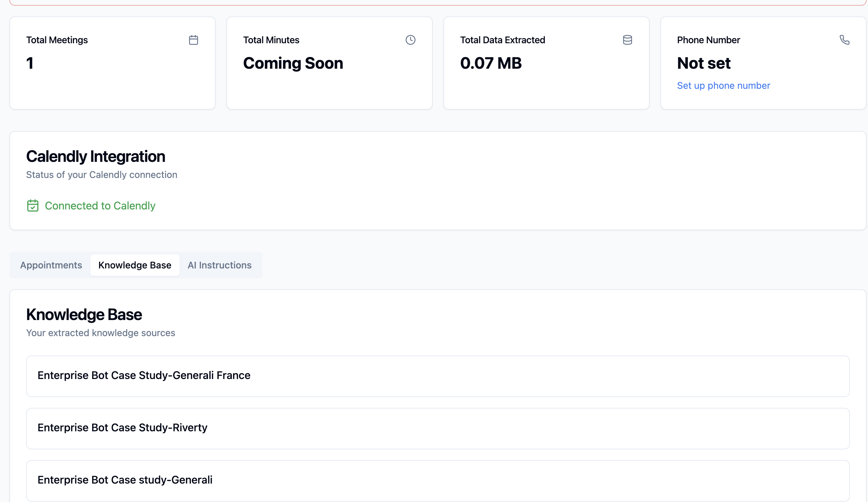Click the Not set phone number value
The height and width of the screenshot is (502, 868).
[703, 63]
